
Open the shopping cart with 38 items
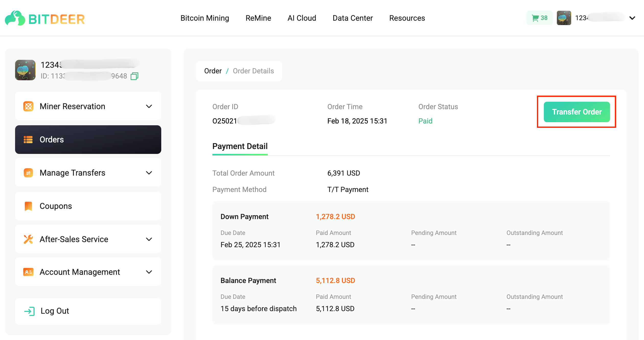pyautogui.click(x=539, y=18)
